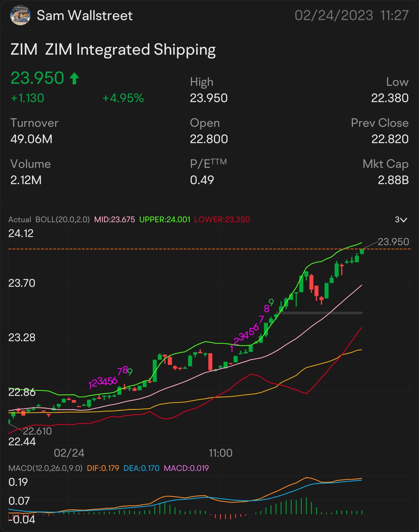419x532 pixels.
Task: Tap the MID:23.675 Bollinger value
Action: point(115,220)
